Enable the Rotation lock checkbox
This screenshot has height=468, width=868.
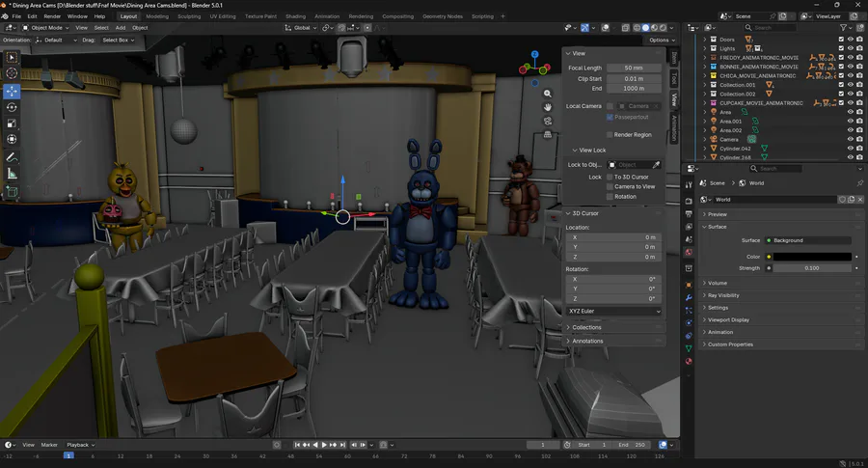tap(610, 197)
